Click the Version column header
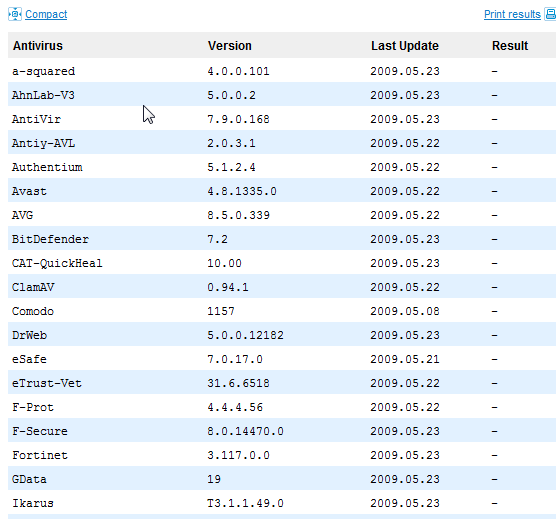 (x=230, y=46)
